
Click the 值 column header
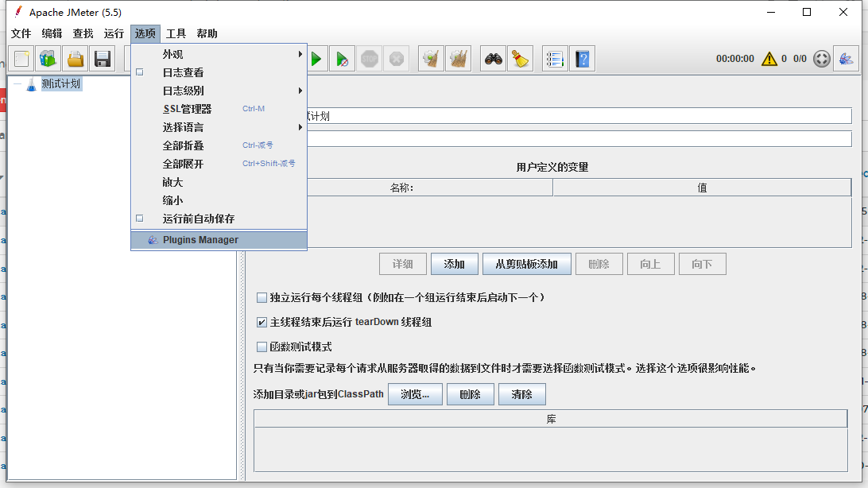click(702, 188)
